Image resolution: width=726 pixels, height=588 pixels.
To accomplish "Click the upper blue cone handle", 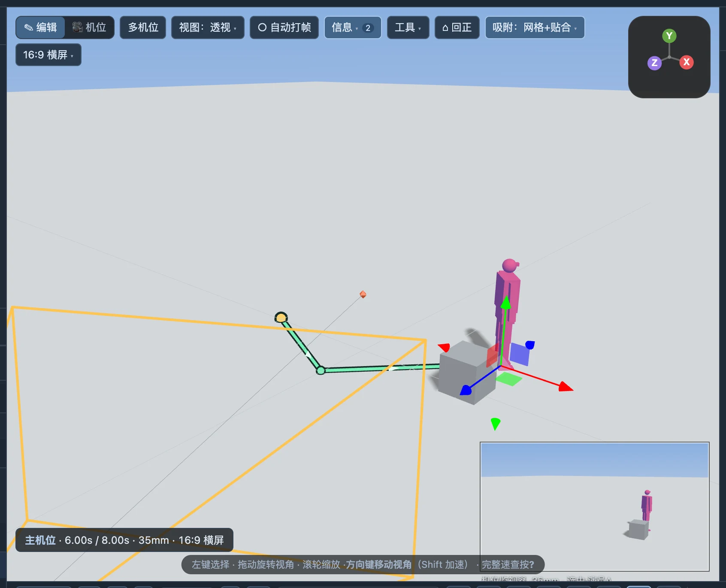I will (x=530, y=345).
